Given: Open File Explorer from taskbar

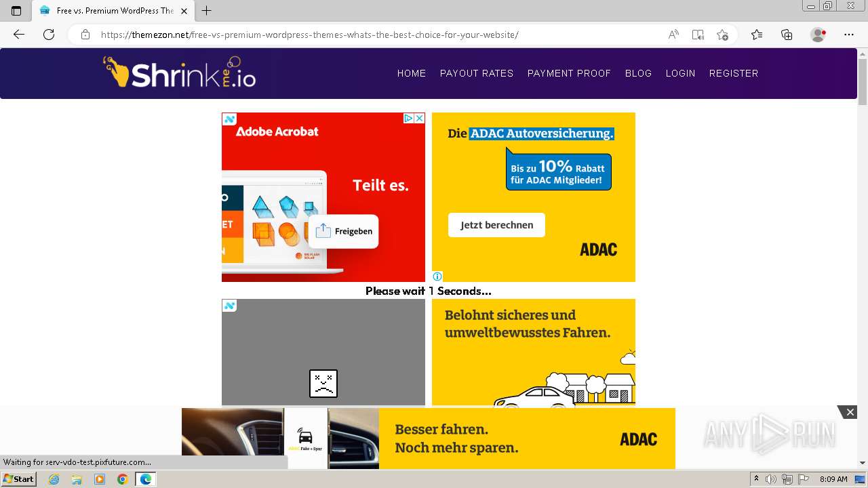Looking at the screenshot, I should [x=77, y=479].
